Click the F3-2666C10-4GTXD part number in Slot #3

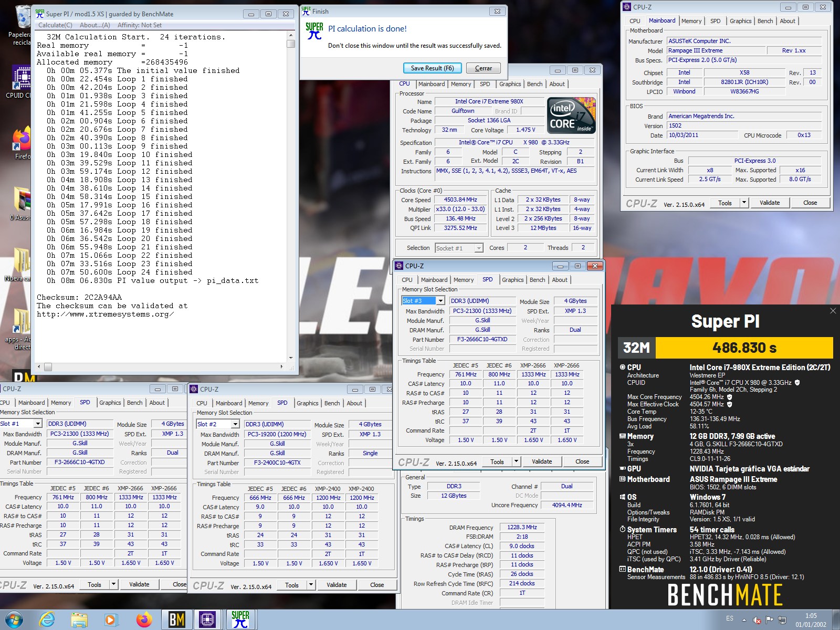(x=482, y=339)
